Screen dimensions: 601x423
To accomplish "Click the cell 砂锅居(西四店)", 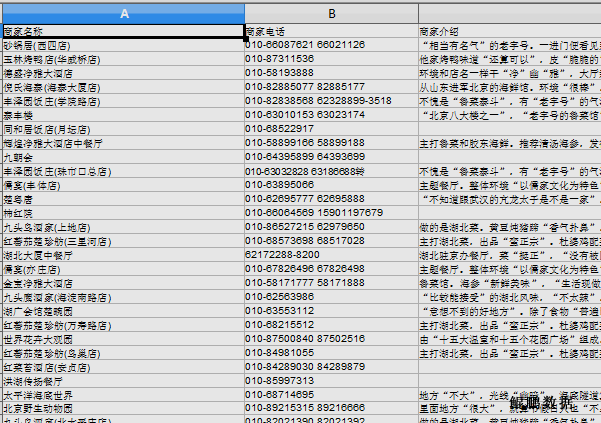I will (x=123, y=45).
